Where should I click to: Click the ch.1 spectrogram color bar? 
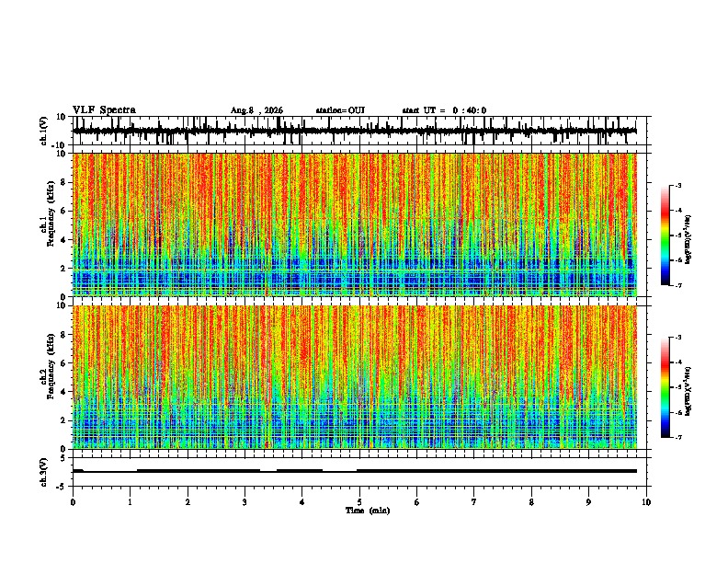coord(665,236)
